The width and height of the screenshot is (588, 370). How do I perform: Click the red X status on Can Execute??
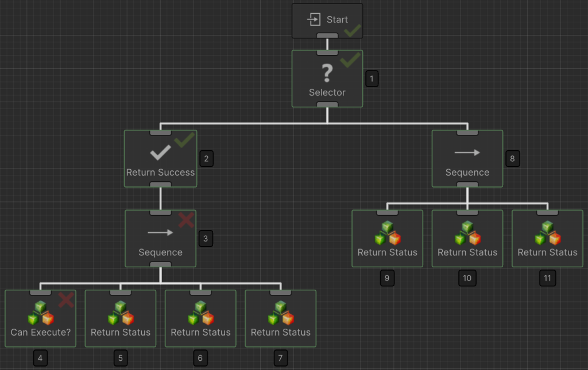[x=66, y=299]
